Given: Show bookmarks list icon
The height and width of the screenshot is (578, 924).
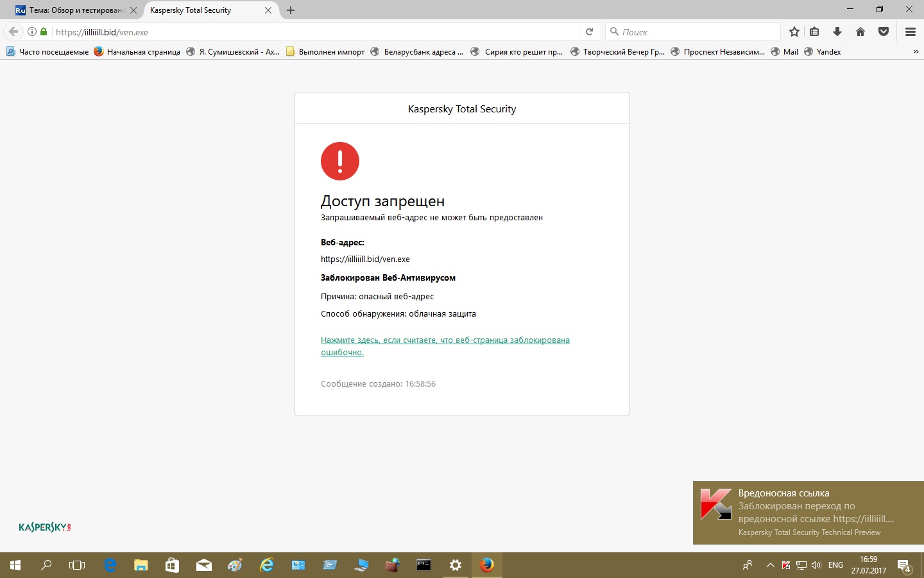Looking at the screenshot, I should click(814, 31).
